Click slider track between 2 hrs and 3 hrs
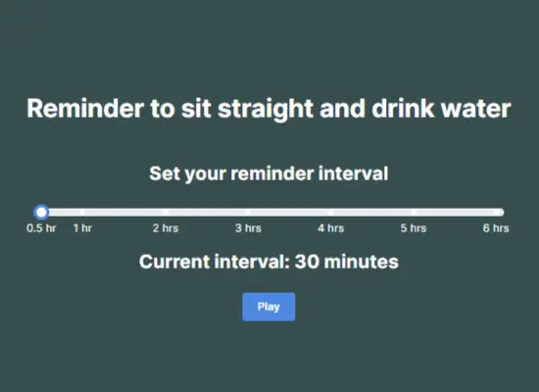539x392 pixels. coord(207,212)
